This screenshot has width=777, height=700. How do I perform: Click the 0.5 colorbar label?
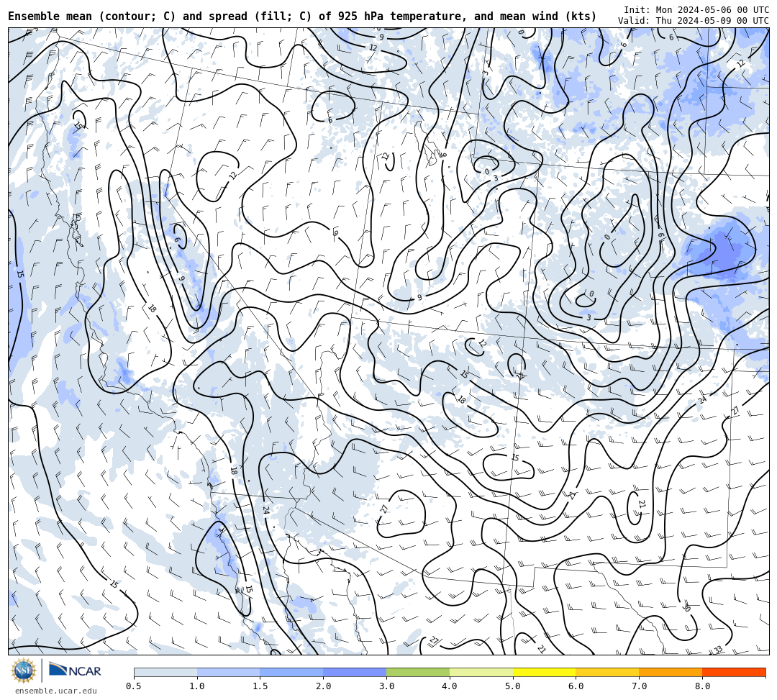click(x=134, y=686)
